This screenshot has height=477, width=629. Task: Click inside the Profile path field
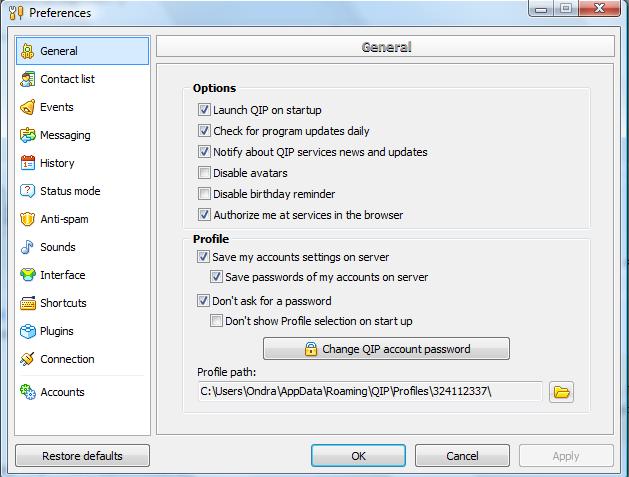[369, 392]
